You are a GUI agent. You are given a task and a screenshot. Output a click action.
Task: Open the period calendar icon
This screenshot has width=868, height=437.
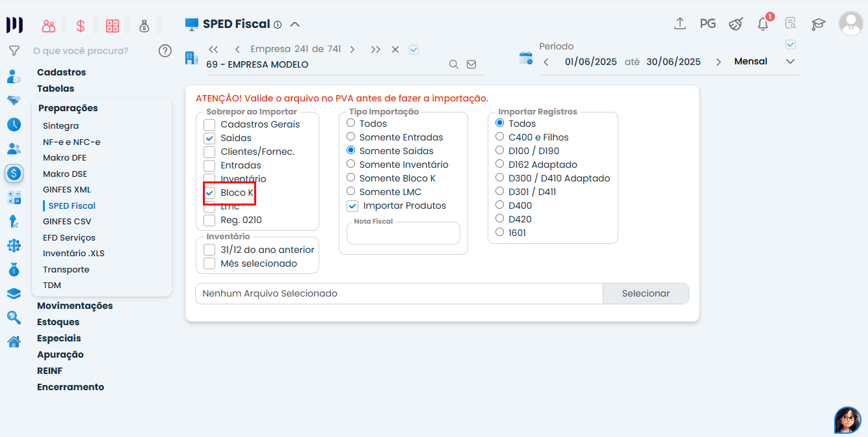525,58
